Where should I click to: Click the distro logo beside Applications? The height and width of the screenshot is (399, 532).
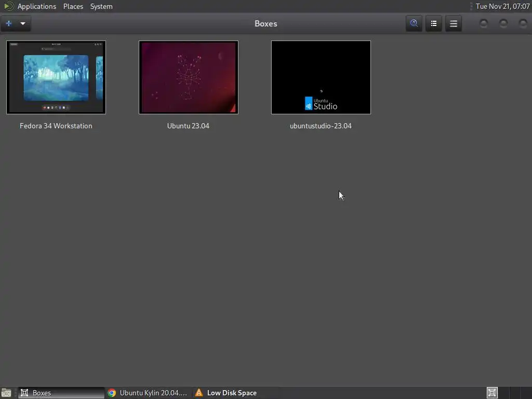tap(8, 6)
